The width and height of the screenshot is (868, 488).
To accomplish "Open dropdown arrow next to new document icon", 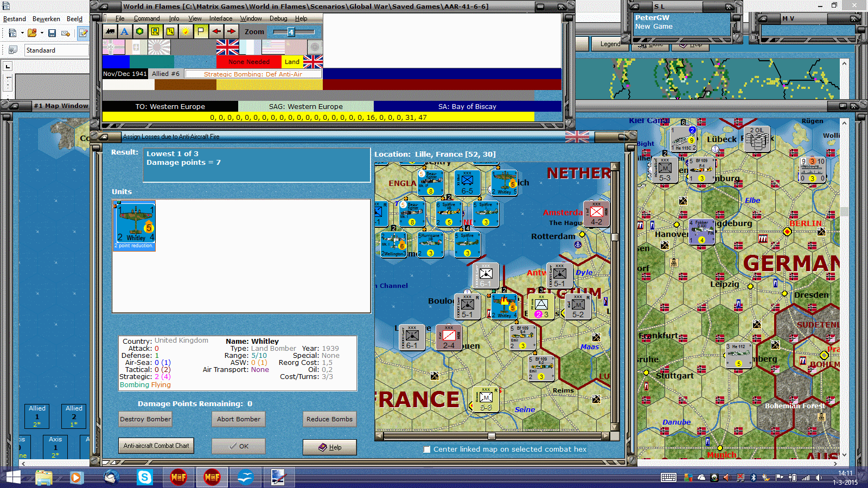I will coord(22,33).
